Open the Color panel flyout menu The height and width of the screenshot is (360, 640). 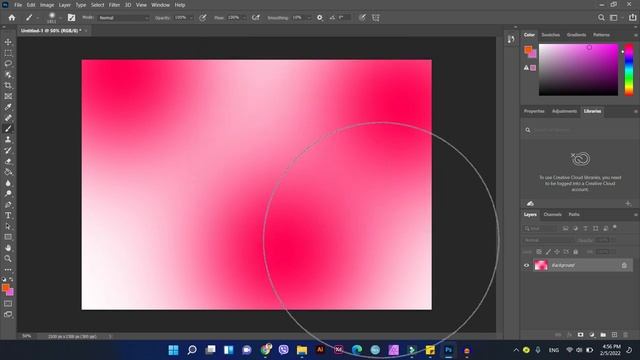coord(636,35)
